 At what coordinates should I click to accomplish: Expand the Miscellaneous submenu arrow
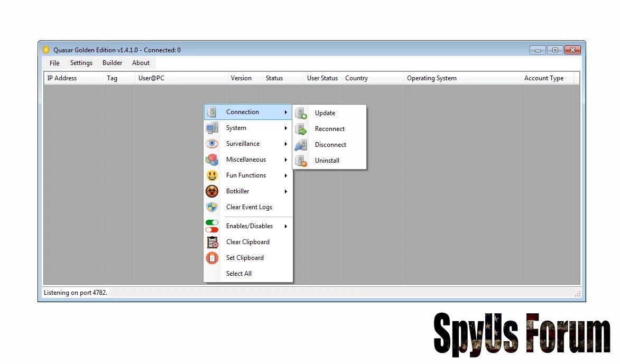285,160
